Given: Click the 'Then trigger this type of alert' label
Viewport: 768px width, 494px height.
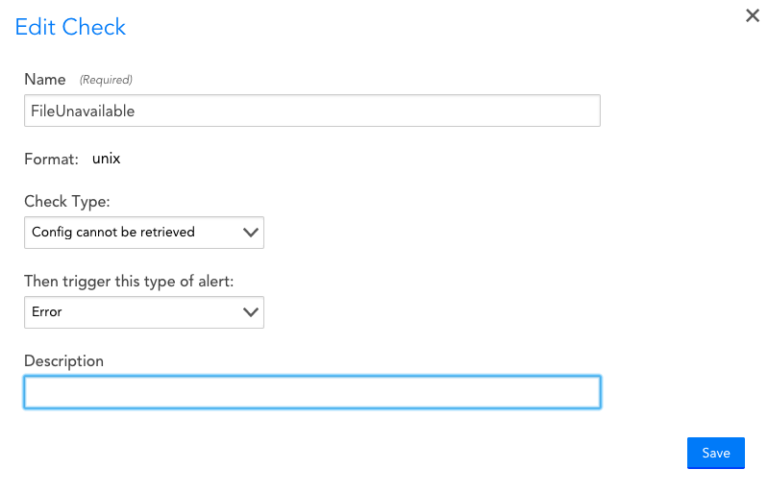Looking at the screenshot, I should [x=129, y=282].
